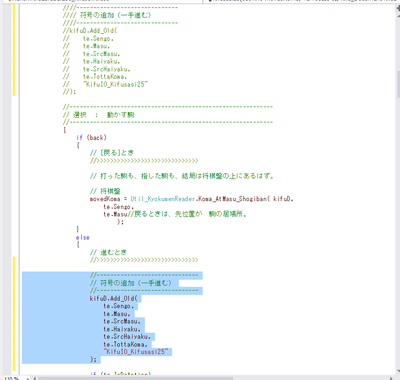Click the highlighted te.TottaKoma argument
Screen dimensions: 400x380
(x=125, y=344)
